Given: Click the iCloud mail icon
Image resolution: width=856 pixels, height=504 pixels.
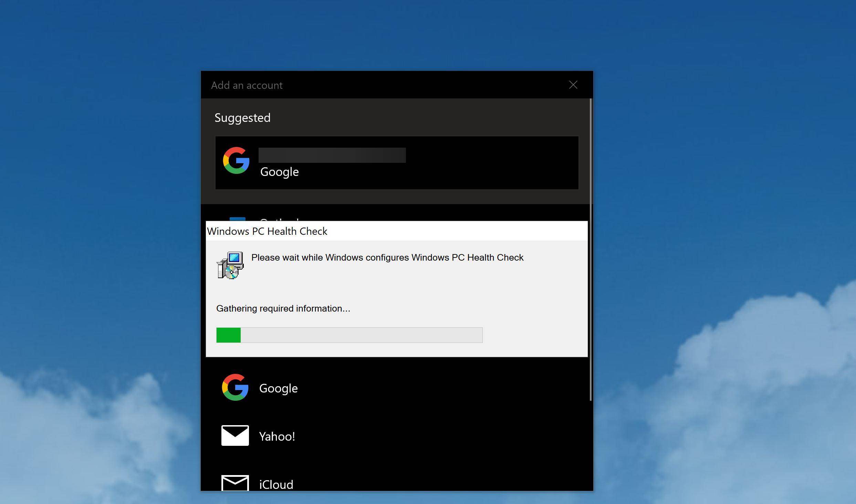Looking at the screenshot, I should [235, 484].
